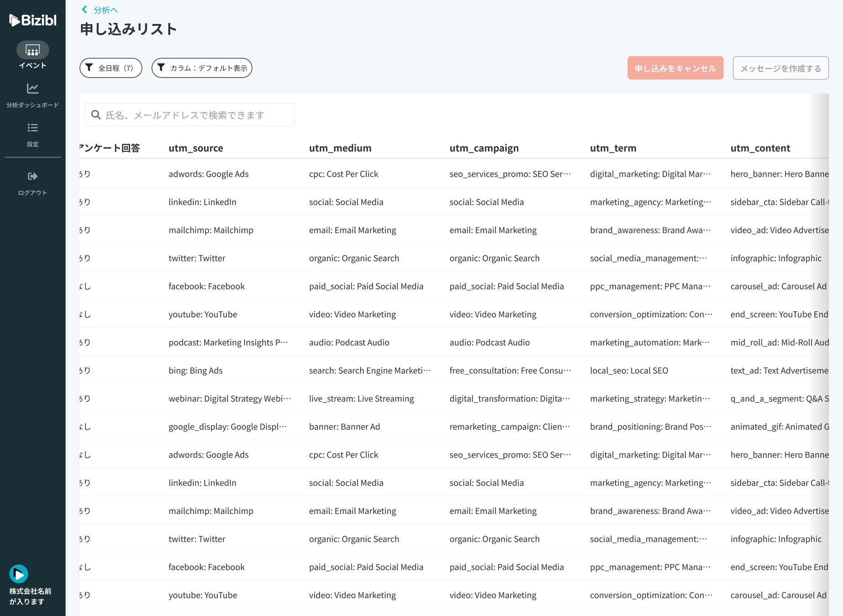The height and width of the screenshot is (616, 843).
Task: Select the イベント menu label
Action: pyautogui.click(x=32, y=65)
